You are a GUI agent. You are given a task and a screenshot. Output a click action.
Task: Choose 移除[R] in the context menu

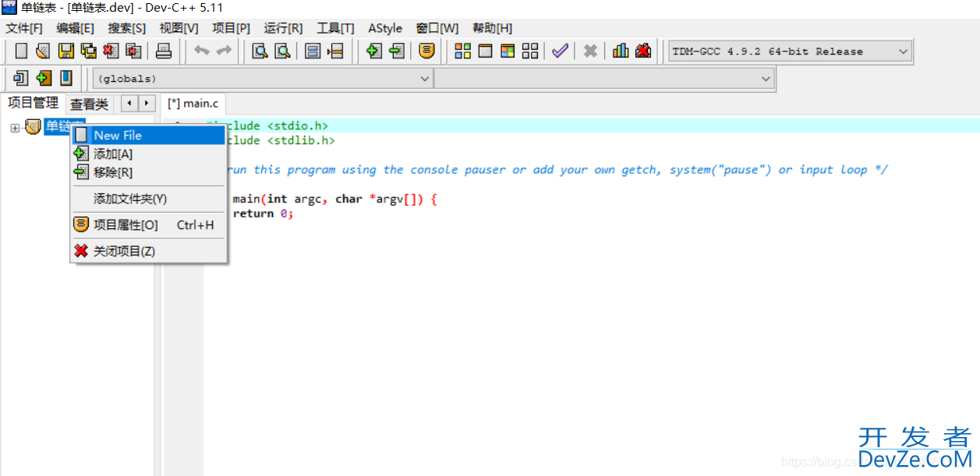point(148,172)
